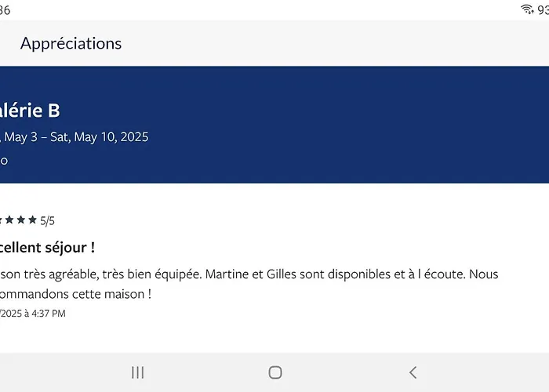Tap the Wi-Fi status icon
549x392 pixels.
(x=527, y=9)
